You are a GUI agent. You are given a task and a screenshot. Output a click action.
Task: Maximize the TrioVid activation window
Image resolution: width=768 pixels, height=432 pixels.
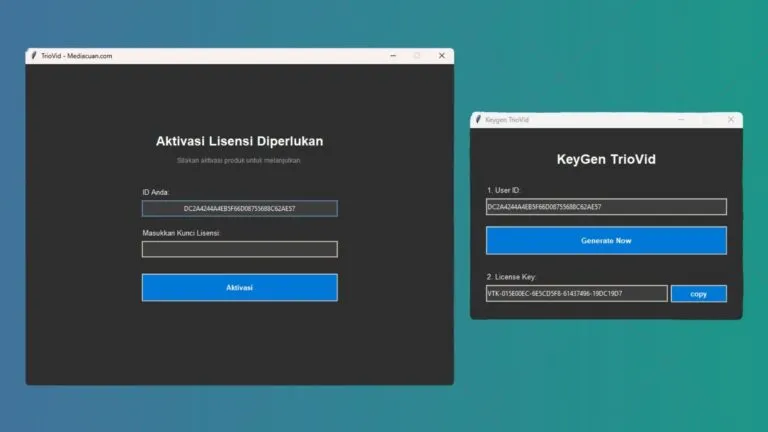point(417,56)
